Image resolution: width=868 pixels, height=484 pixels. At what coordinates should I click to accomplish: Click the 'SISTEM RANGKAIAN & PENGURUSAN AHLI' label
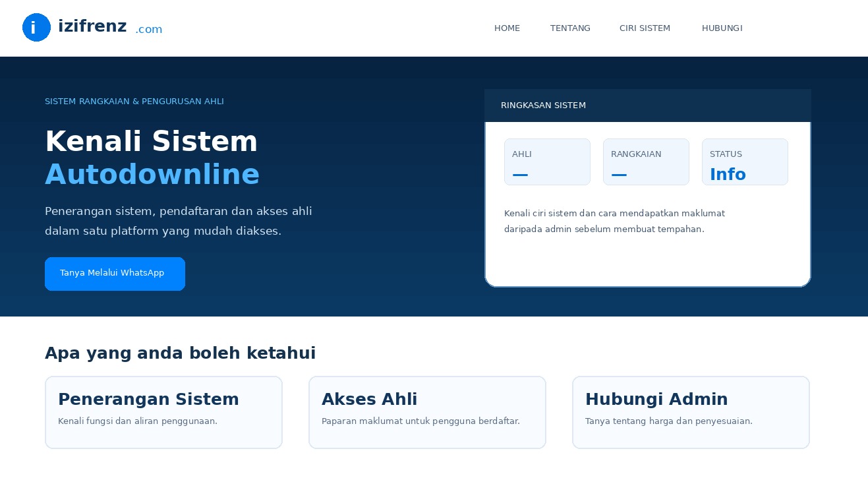pos(134,102)
